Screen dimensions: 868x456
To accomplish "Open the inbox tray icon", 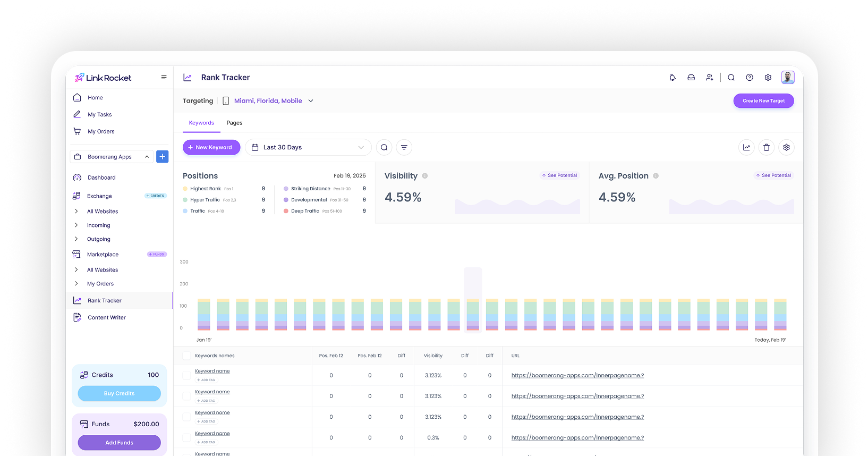I will pos(691,78).
